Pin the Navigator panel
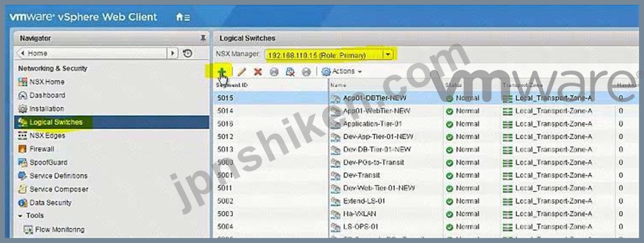The height and width of the screenshot is (243, 644). (203, 38)
